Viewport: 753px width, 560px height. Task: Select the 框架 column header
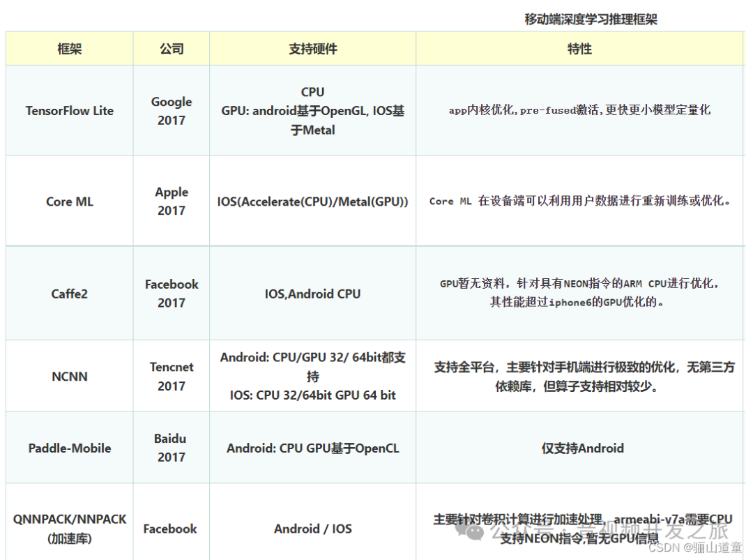pos(70,49)
